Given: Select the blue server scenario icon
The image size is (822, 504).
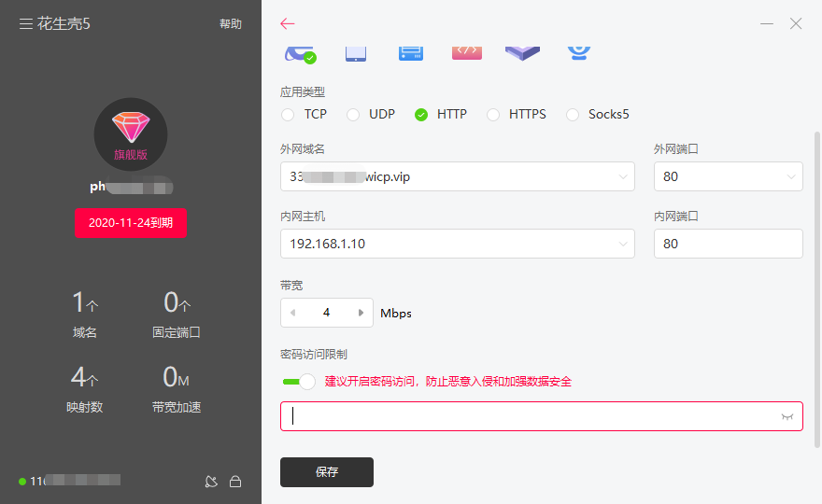Looking at the screenshot, I should pyautogui.click(x=410, y=53).
